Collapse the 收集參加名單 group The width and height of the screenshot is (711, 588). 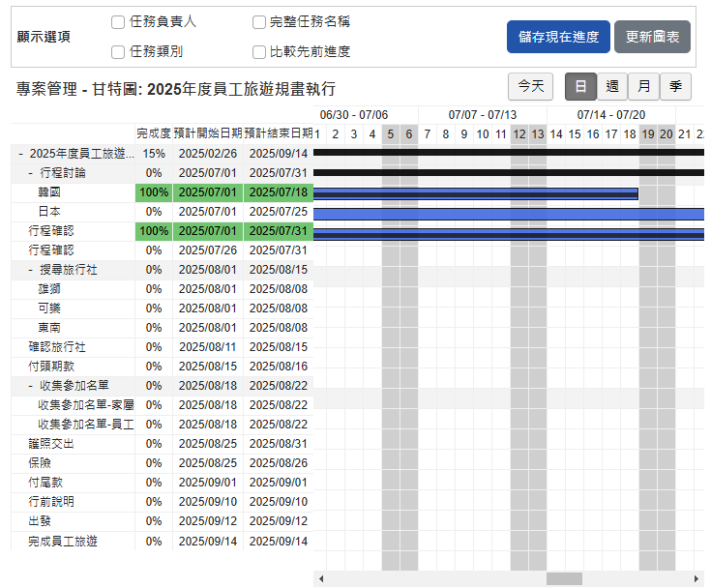coord(31,386)
